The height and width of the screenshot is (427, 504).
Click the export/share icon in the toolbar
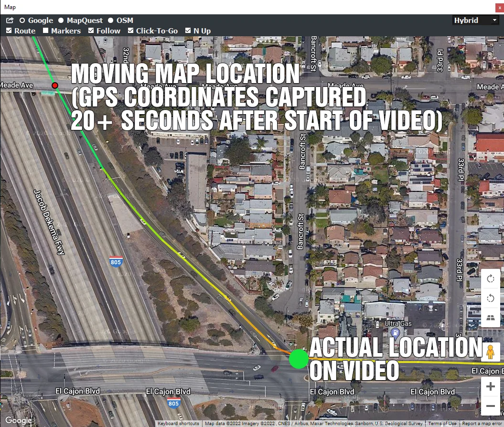coord(10,20)
